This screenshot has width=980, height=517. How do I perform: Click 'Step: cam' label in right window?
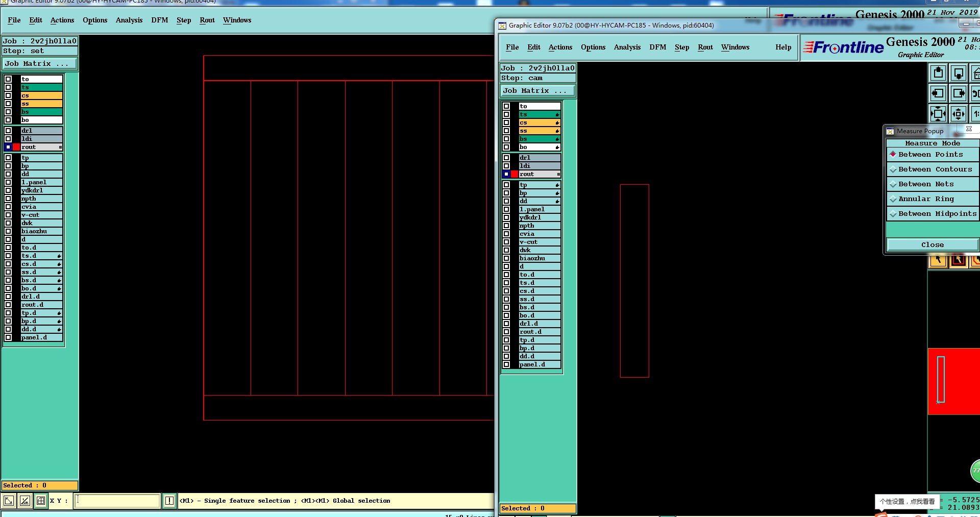click(x=538, y=78)
